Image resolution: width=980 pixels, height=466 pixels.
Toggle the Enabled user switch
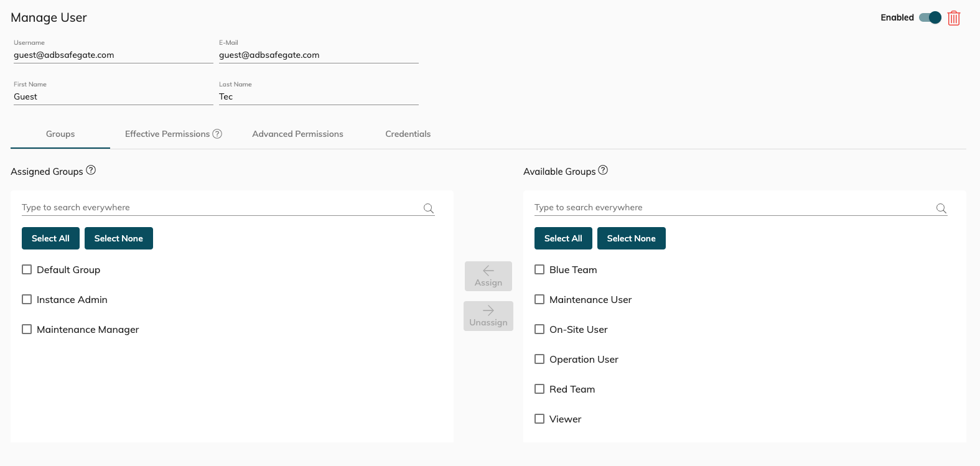(930, 17)
